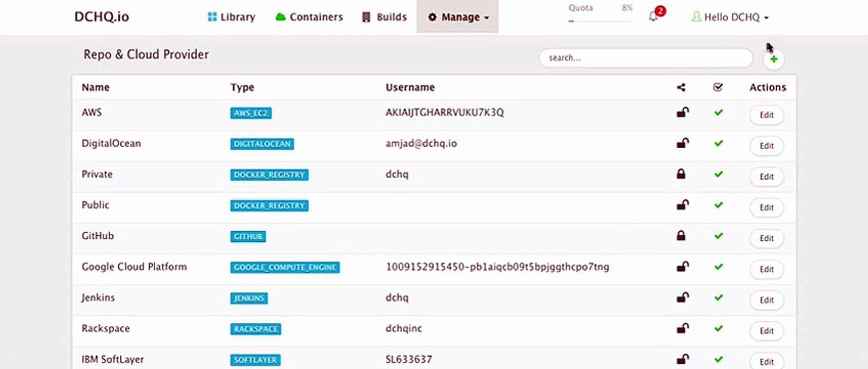
Task: Click the AWS_EC2 type badge
Action: coord(251,113)
